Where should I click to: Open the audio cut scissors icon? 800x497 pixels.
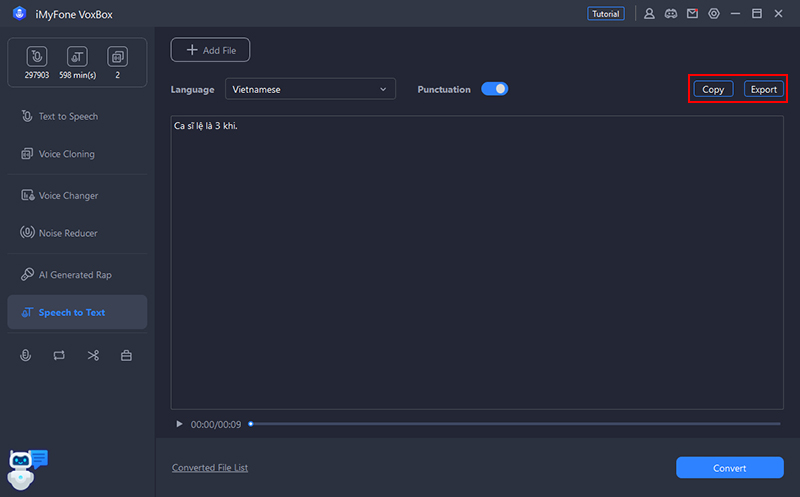coord(93,355)
